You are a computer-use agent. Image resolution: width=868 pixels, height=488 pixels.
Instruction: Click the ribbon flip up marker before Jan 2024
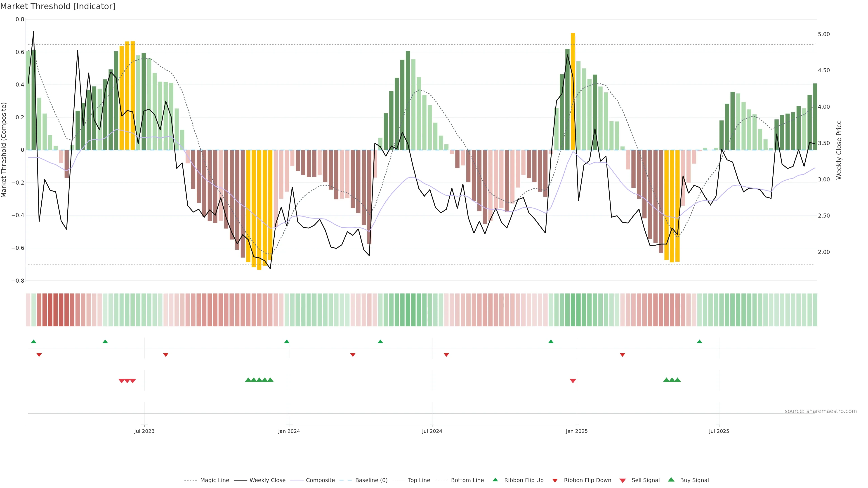pos(287,342)
